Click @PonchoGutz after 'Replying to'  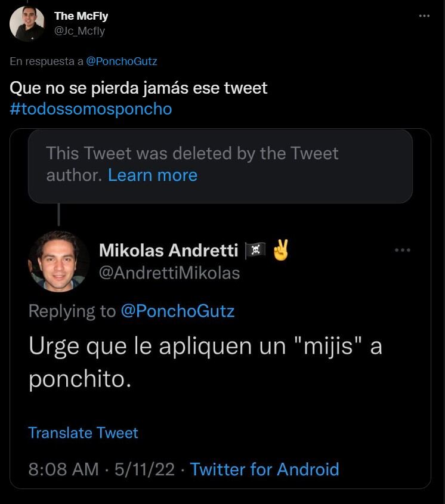tap(177, 311)
